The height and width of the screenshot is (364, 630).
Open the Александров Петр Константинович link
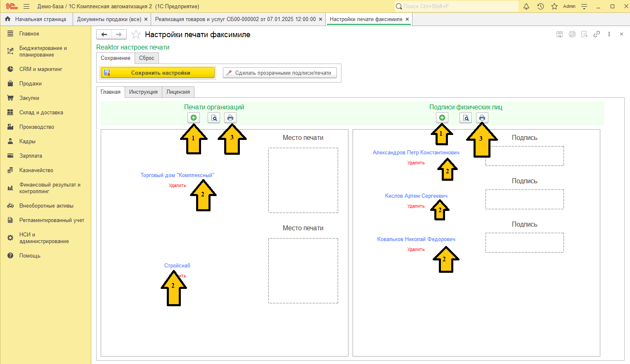(x=416, y=153)
